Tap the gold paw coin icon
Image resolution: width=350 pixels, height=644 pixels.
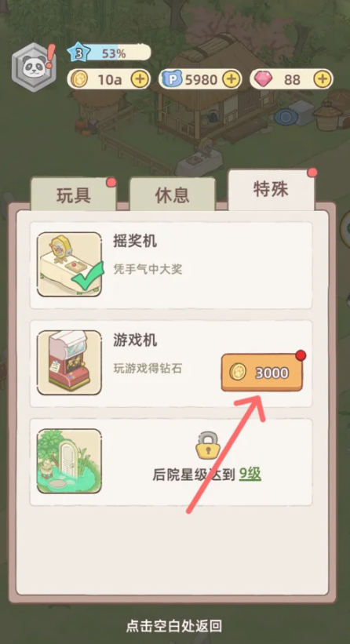tap(78, 79)
